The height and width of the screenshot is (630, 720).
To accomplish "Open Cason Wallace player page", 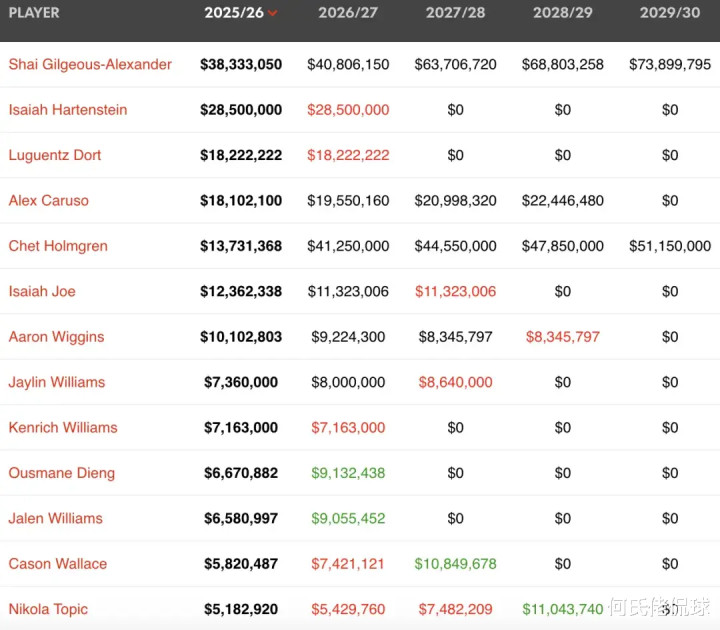I will click(57, 564).
